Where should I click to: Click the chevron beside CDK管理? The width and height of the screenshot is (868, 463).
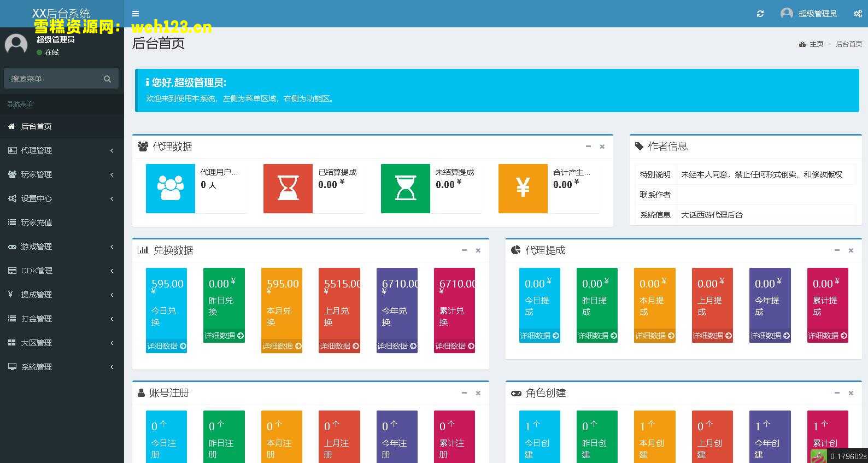[112, 271]
